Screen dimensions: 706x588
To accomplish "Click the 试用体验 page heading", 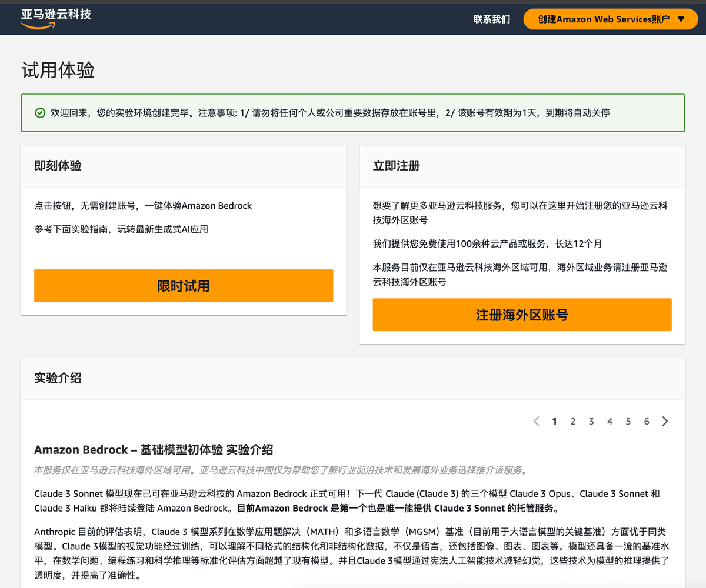I will tap(58, 70).
